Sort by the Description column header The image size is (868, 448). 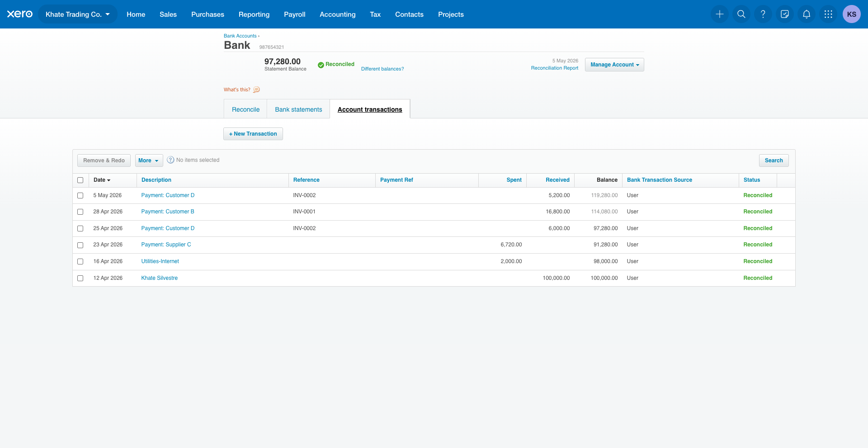[x=156, y=180]
